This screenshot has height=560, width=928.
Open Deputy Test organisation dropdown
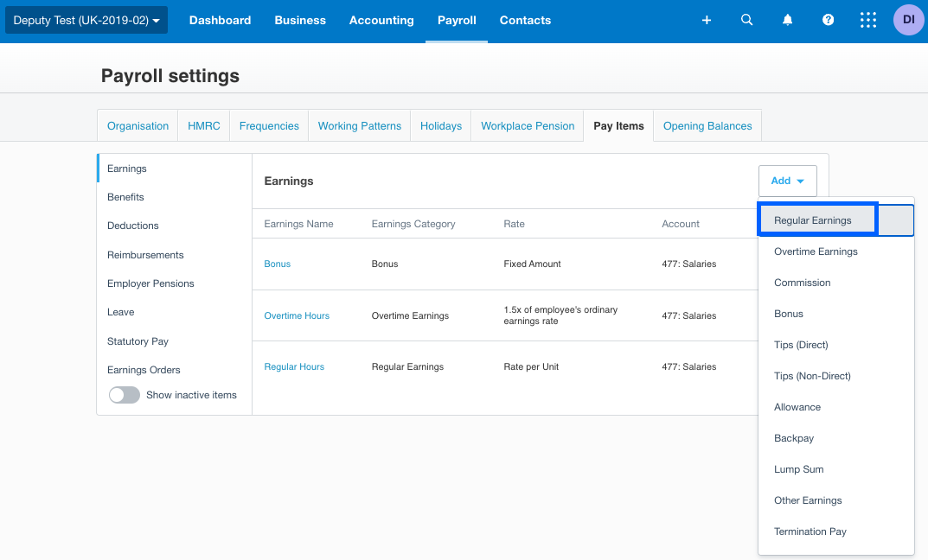click(x=86, y=20)
